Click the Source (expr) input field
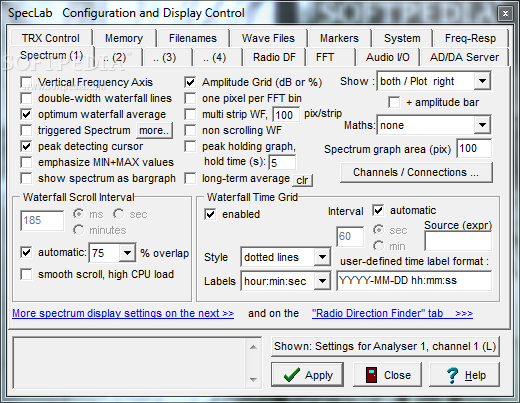Viewport: 520px width, 403px height. click(458, 241)
